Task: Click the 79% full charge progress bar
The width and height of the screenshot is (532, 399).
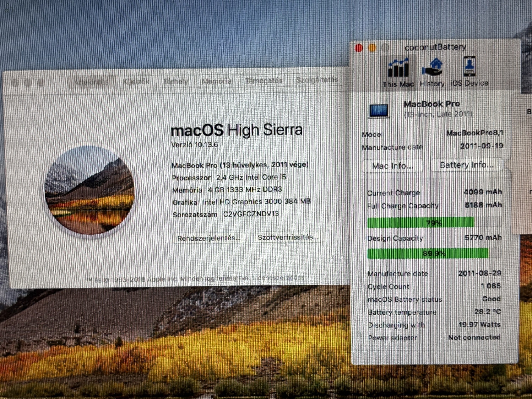Action: click(434, 223)
